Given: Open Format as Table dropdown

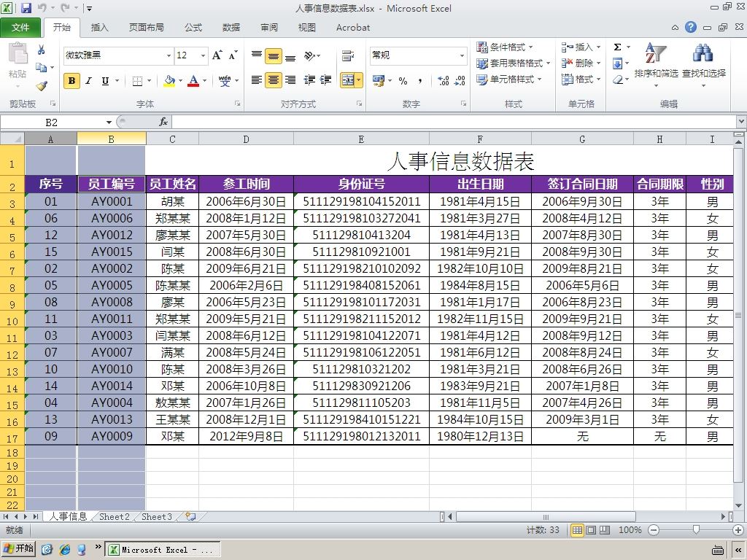Looking at the screenshot, I should click(514, 63).
